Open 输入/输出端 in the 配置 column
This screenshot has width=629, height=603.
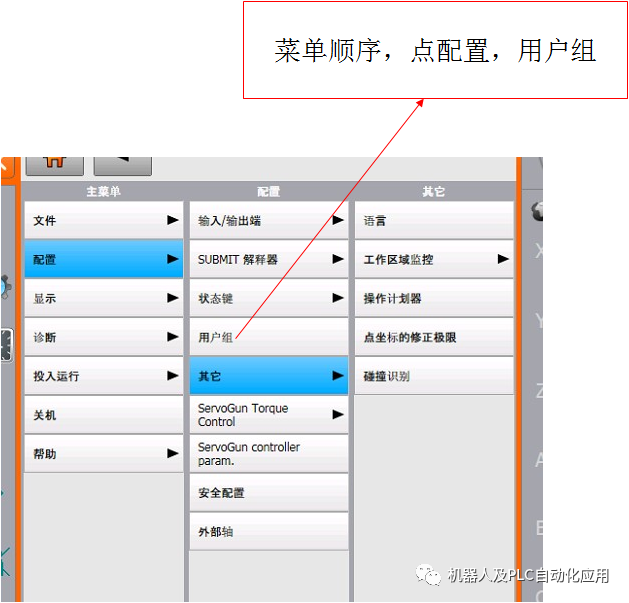tap(269, 220)
